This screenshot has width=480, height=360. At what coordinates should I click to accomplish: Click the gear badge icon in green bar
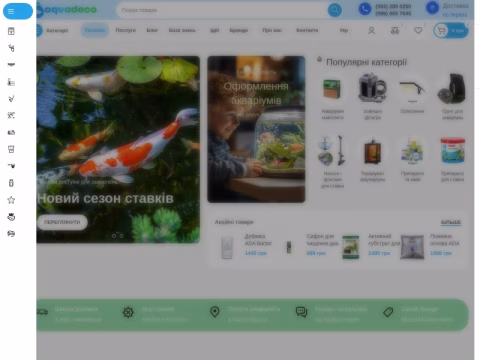pos(128,312)
